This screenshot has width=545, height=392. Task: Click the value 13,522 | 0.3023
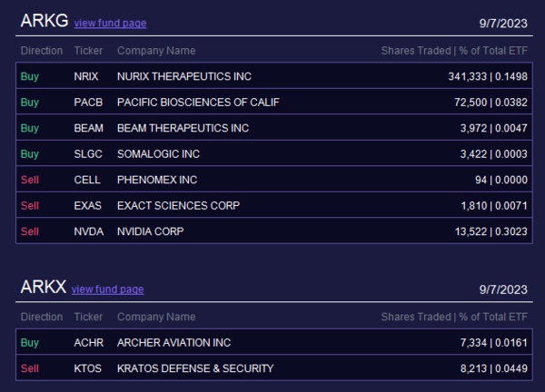coord(491,231)
